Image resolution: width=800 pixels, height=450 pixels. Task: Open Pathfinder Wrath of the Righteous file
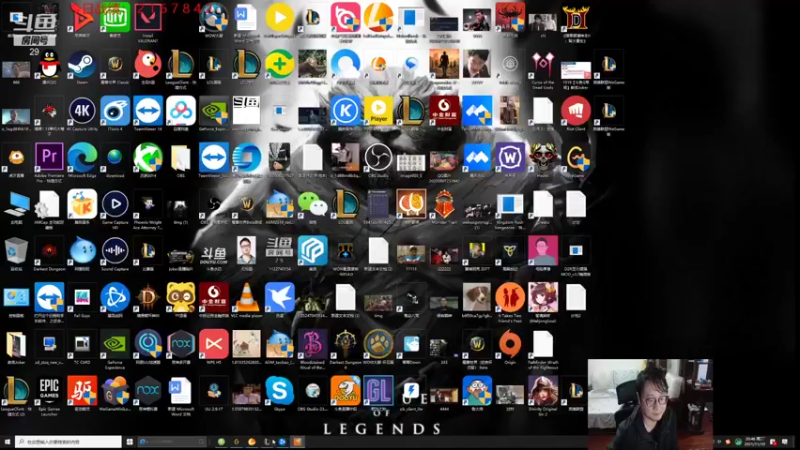[543, 344]
